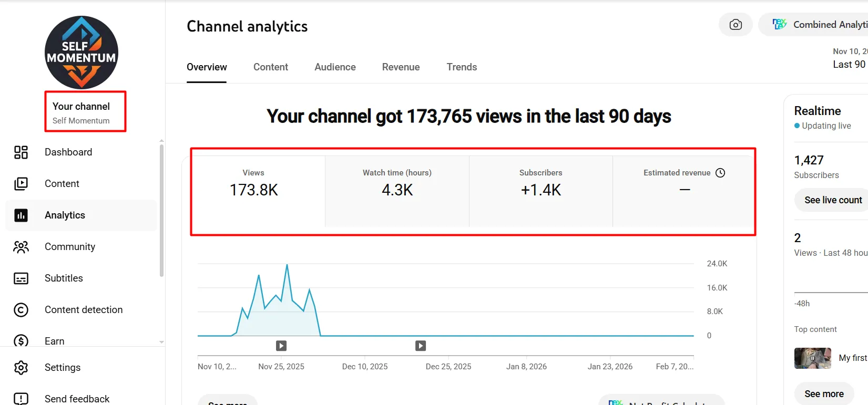Click the first video marker below chart

tap(281, 346)
